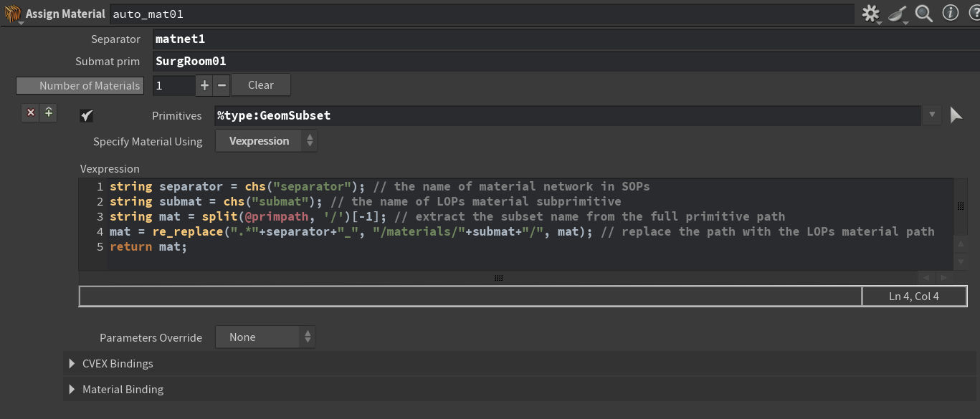Click the magnifying glass search icon

(x=924, y=14)
